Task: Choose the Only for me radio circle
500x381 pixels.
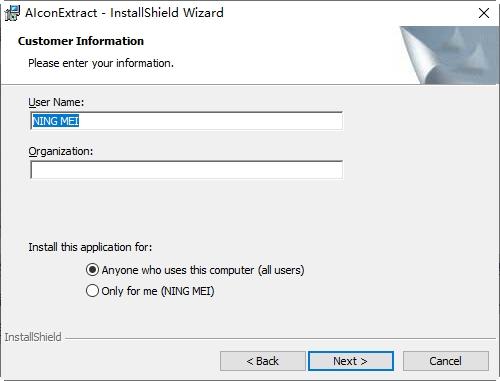Action: coord(92,291)
